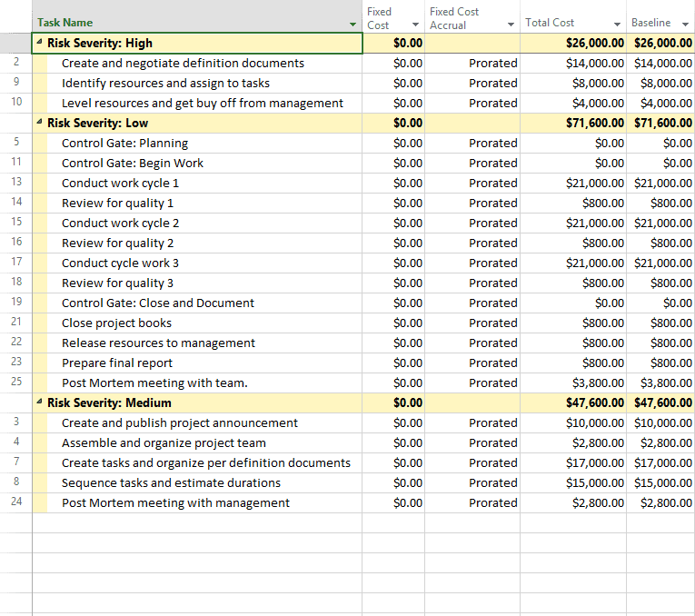This screenshot has height=616, width=695.
Task: Select the Fixed Cost column header
Action: [393, 16]
